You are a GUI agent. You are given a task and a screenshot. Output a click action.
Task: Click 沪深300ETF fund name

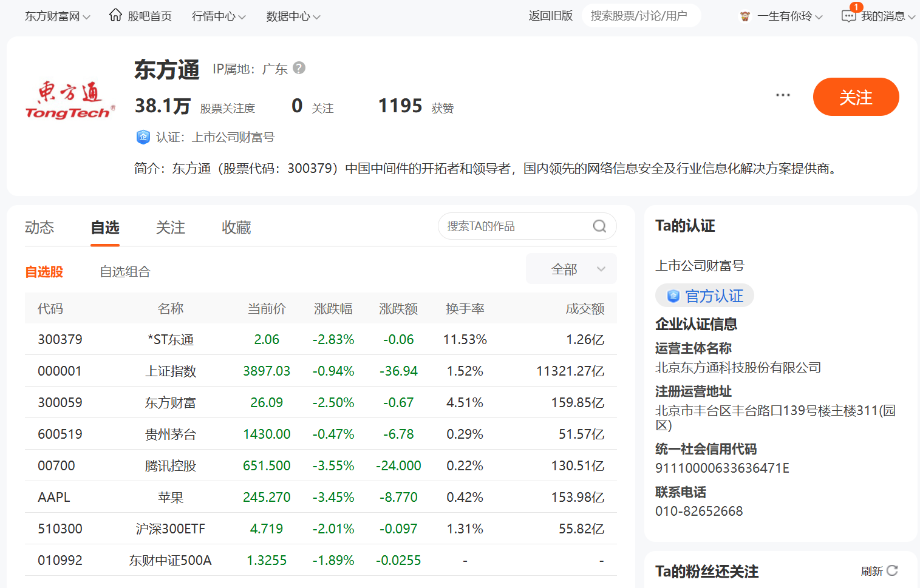point(171,529)
